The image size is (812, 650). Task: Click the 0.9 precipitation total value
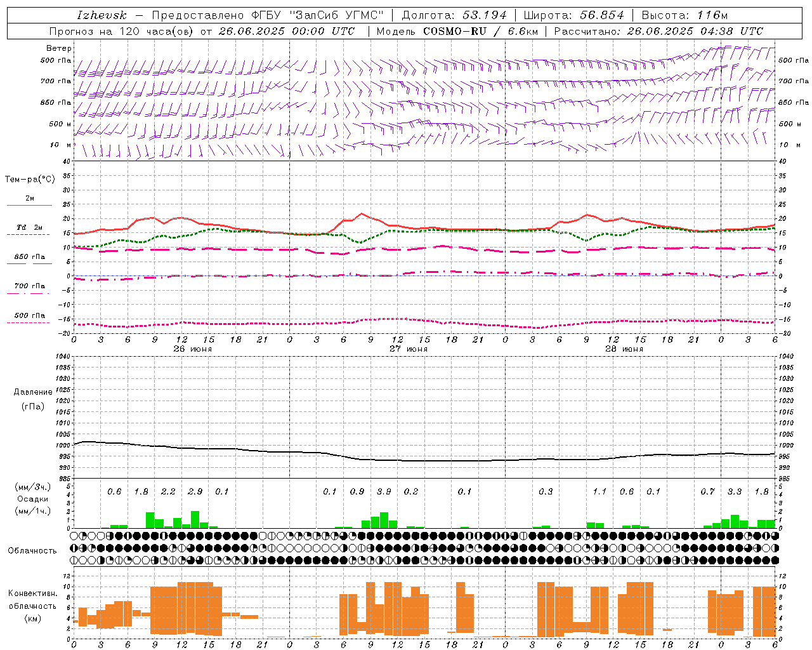pyautogui.click(x=357, y=492)
